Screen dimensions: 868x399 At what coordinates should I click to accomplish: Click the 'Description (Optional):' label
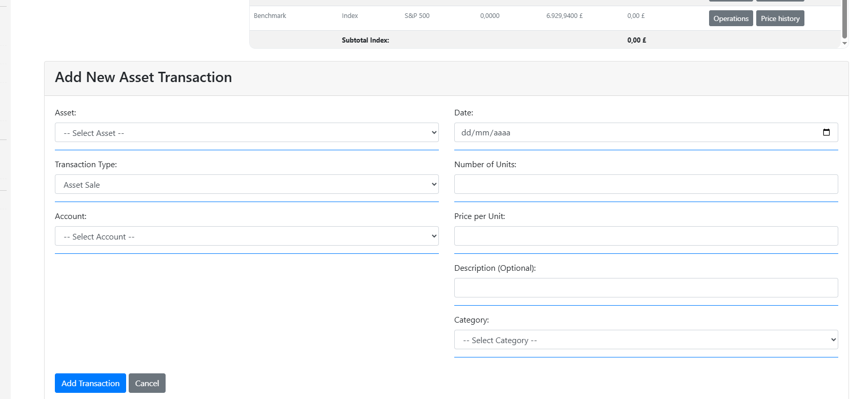tap(495, 268)
